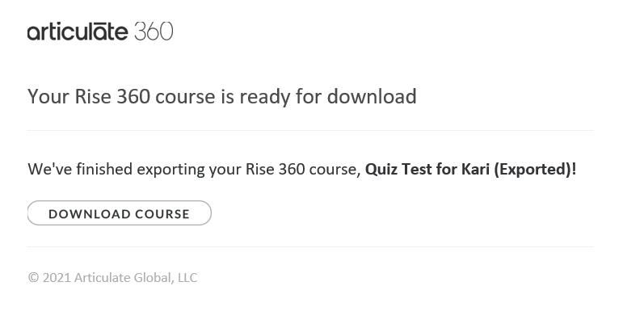Viewport: 644px width, 324px height.
Task: Click the divider line below the heading
Action: pos(310,130)
